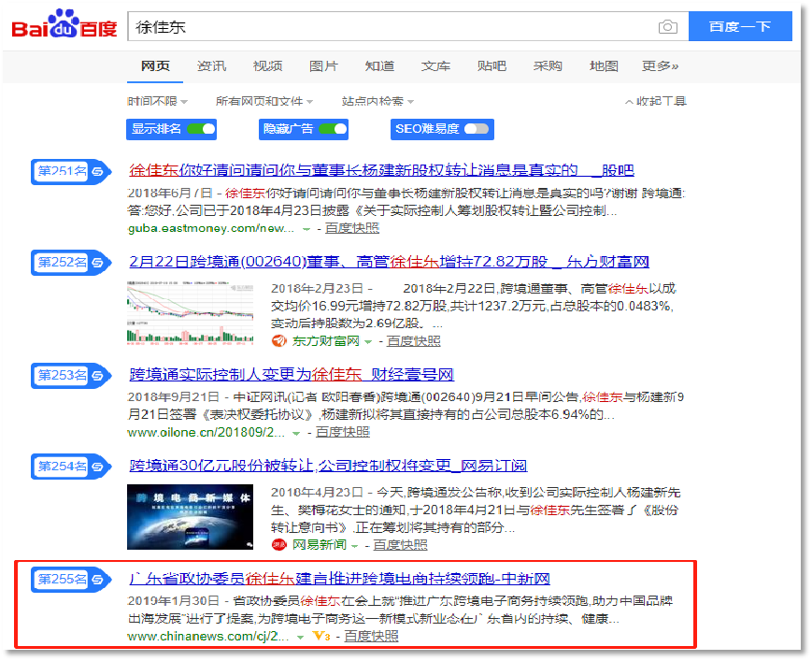
Task: Expand arrow beside www.chinanews.com URL
Action: click(x=300, y=638)
